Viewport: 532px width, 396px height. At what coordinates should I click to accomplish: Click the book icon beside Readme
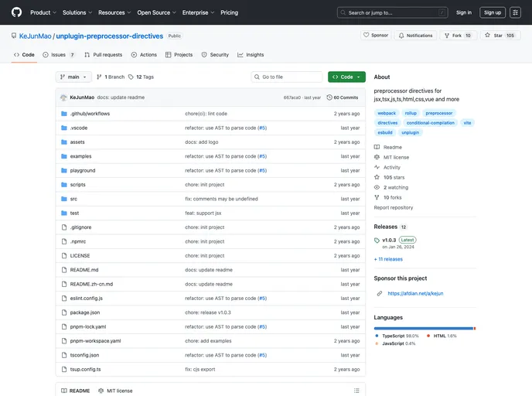[x=377, y=147]
